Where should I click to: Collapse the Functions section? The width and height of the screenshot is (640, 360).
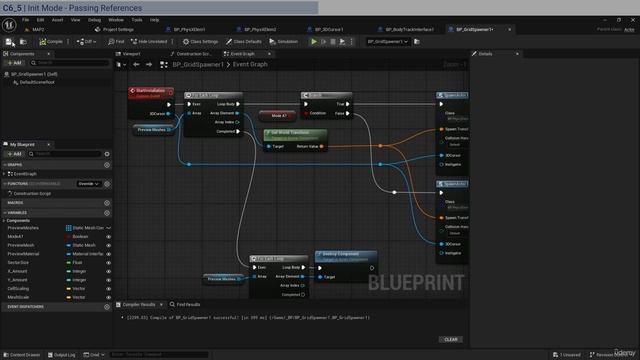coord(4,184)
